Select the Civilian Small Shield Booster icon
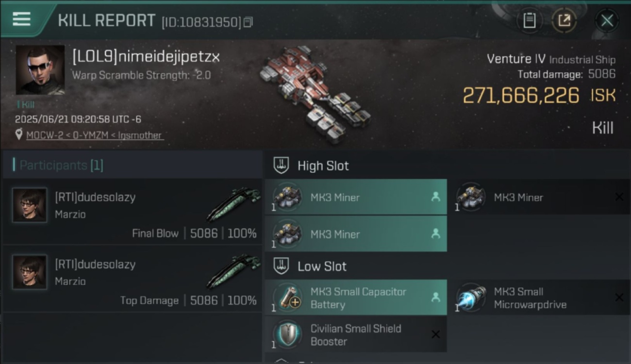The image size is (631, 364). [x=288, y=334]
